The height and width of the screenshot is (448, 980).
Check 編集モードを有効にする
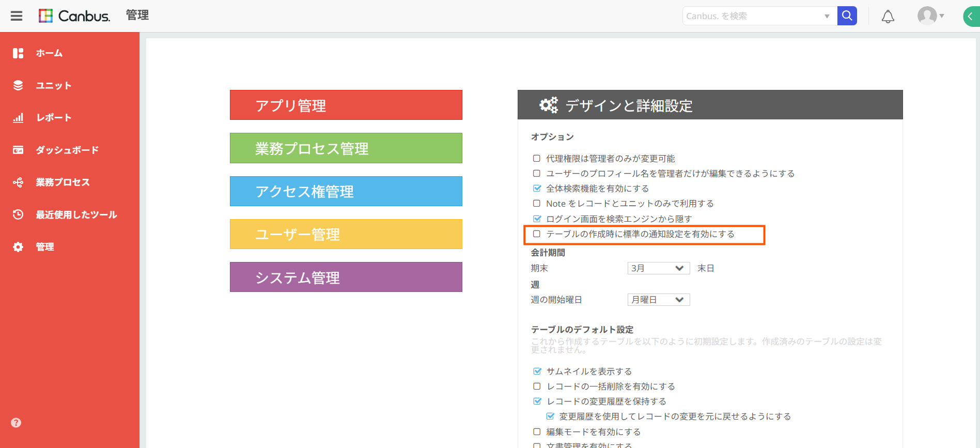(537, 431)
